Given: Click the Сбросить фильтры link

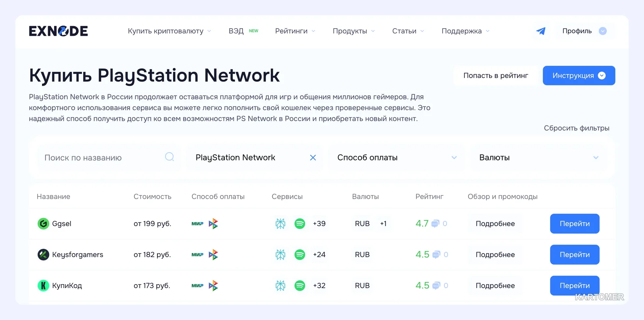Looking at the screenshot, I should 576,128.
